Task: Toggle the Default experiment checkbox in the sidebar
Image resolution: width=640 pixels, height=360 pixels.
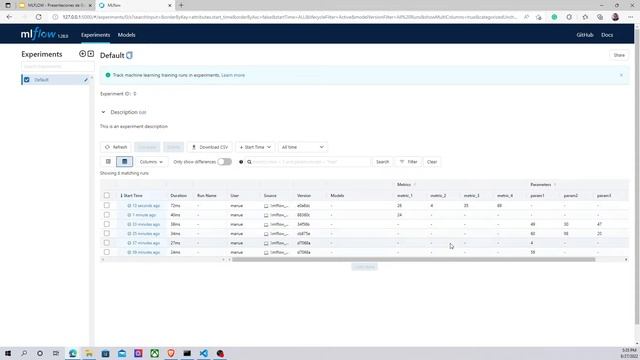Action: (27, 80)
